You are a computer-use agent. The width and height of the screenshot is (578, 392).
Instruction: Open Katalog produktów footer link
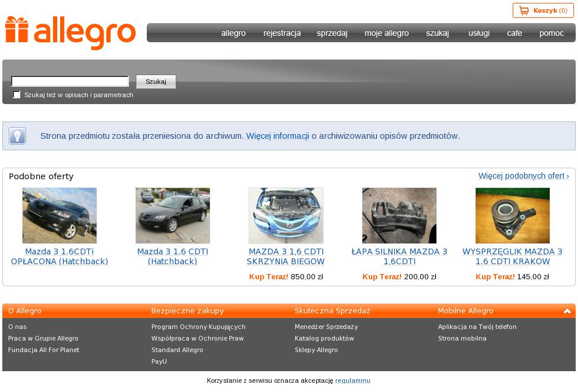[324, 338]
